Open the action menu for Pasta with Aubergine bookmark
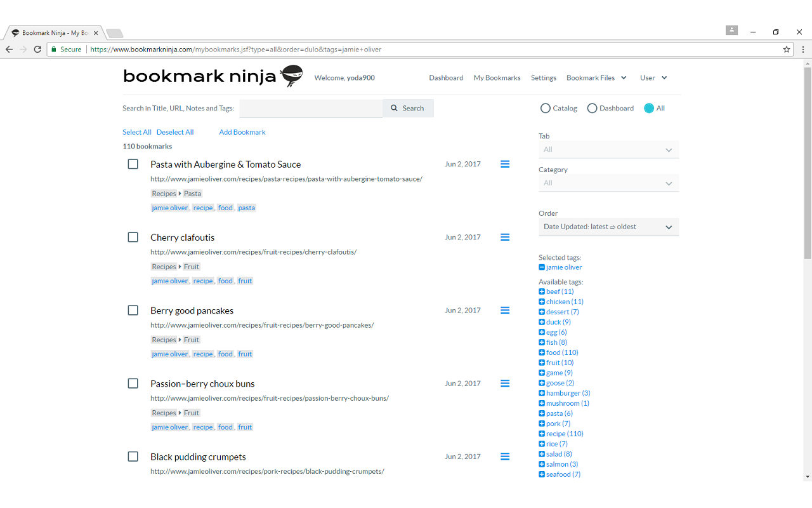The height and width of the screenshot is (508, 812). tap(504, 164)
